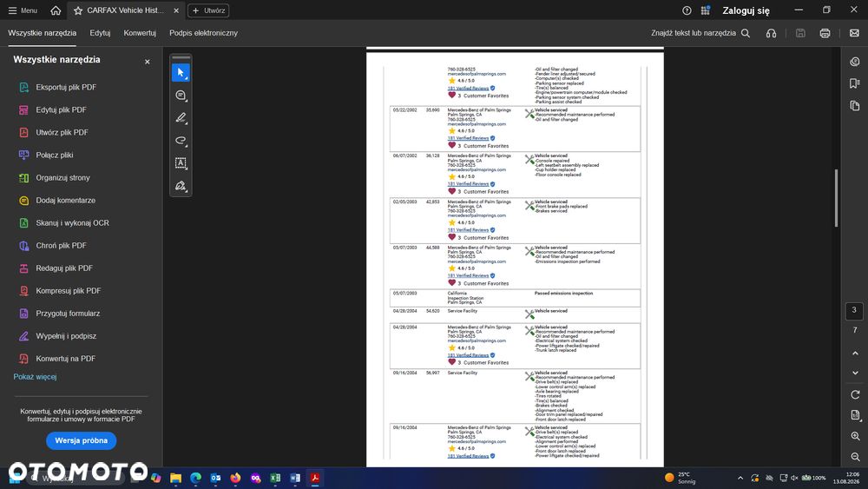Open the AI assistant panel icon

[855, 62]
